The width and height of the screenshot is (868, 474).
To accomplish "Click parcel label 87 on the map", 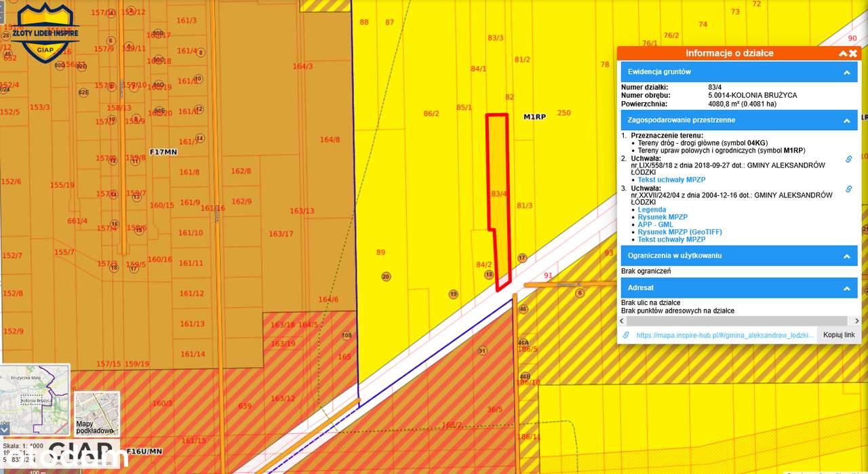I will click(x=389, y=22).
